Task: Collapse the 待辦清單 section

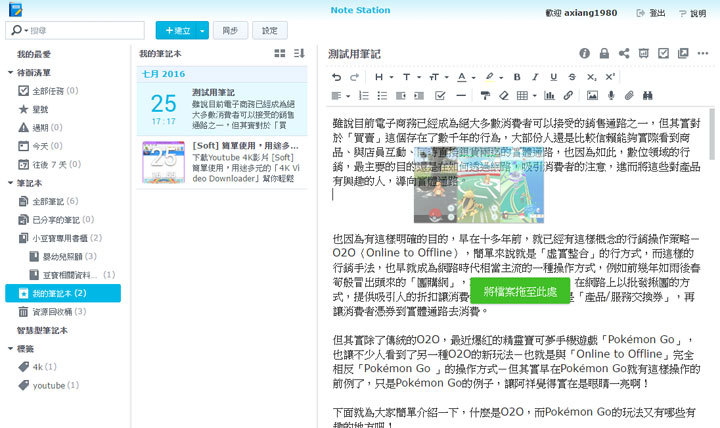Action: click(10, 73)
